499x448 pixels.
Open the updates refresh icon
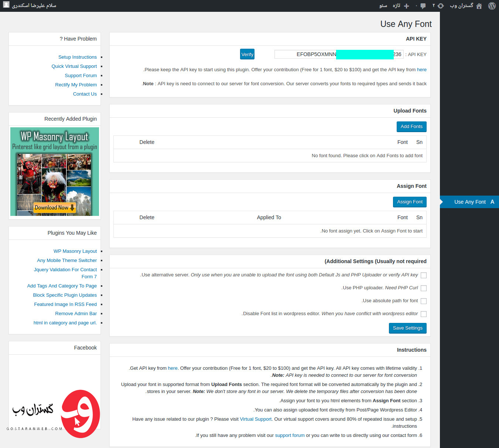pos(441,6)
